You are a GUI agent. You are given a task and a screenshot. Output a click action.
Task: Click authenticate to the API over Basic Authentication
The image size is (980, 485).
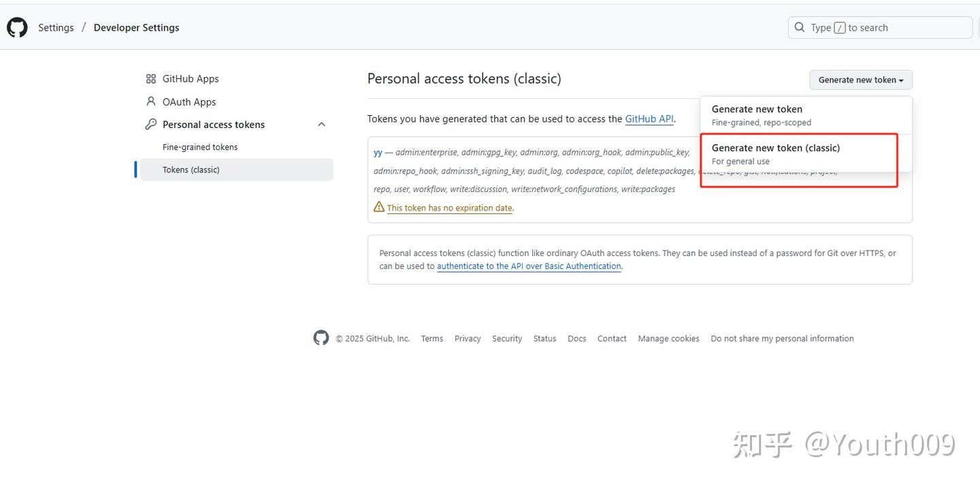tap(529, 266)
